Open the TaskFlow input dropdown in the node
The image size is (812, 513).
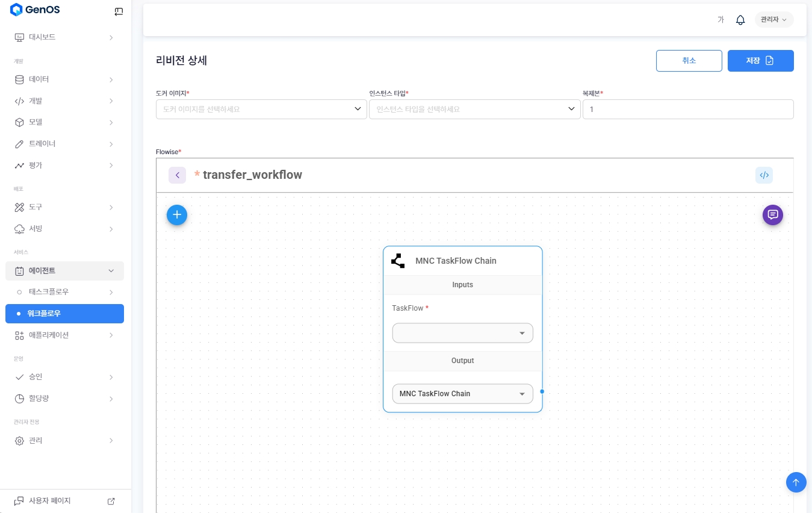coord(462,333)
